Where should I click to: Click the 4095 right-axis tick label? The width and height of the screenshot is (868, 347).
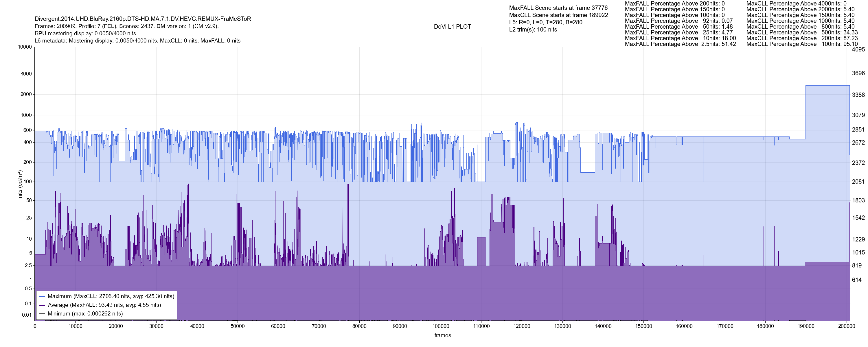[858, 49]
